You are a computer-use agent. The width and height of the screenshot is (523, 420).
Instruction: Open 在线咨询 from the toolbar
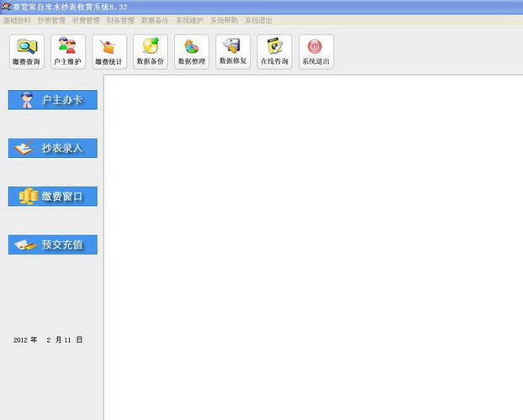(274, 52)
